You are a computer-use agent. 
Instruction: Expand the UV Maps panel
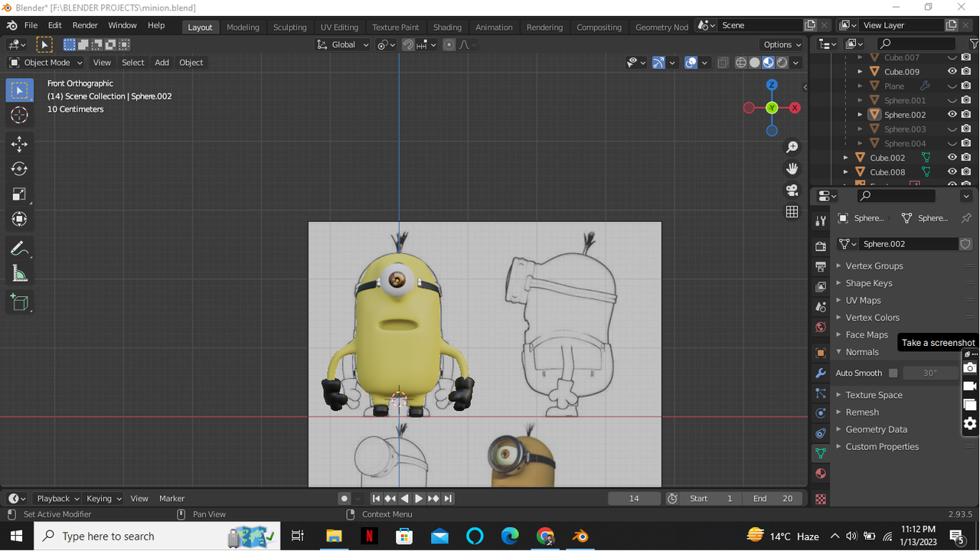pyautogui.click(x=863, y=300)
